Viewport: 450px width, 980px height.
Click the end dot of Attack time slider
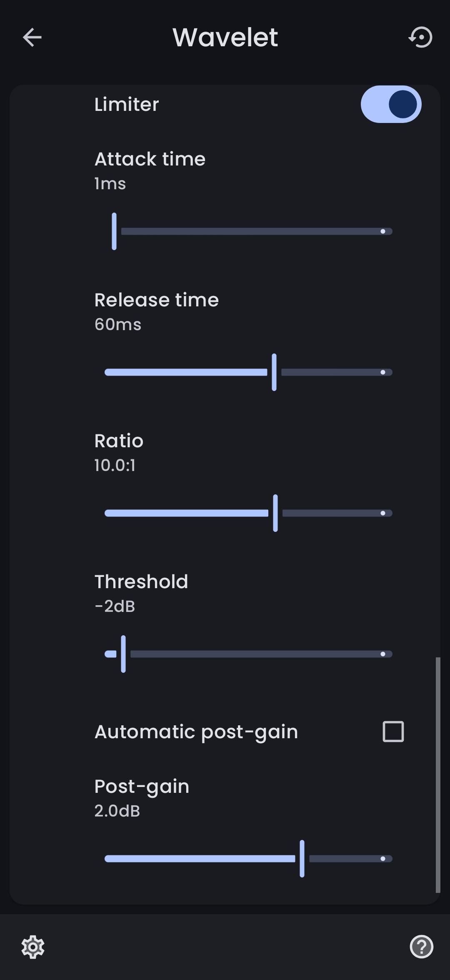click(383, 231)
